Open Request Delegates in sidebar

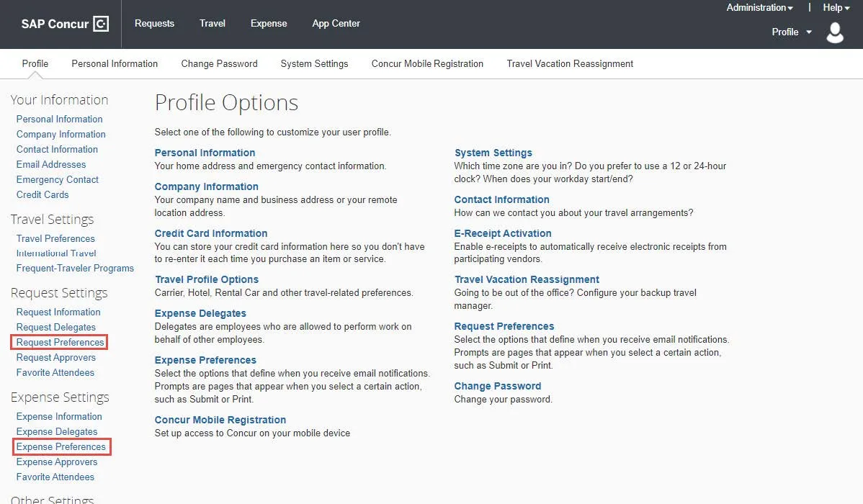point(55,328)
